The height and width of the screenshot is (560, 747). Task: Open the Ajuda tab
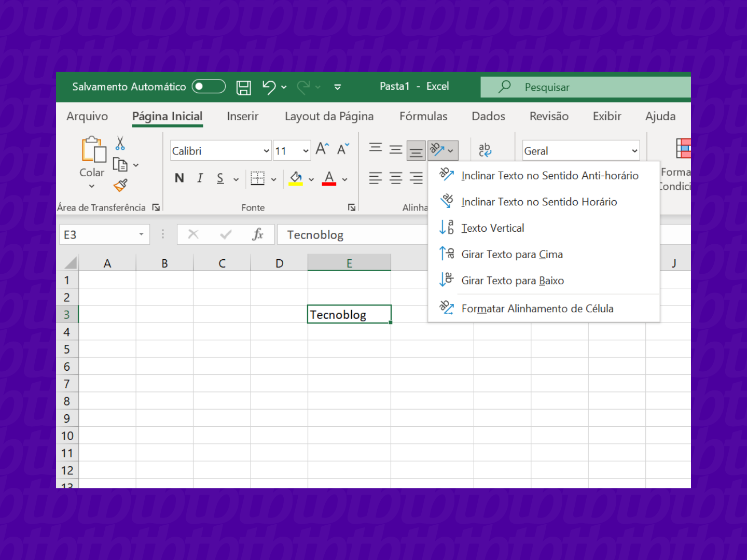(x=660, y=116)
